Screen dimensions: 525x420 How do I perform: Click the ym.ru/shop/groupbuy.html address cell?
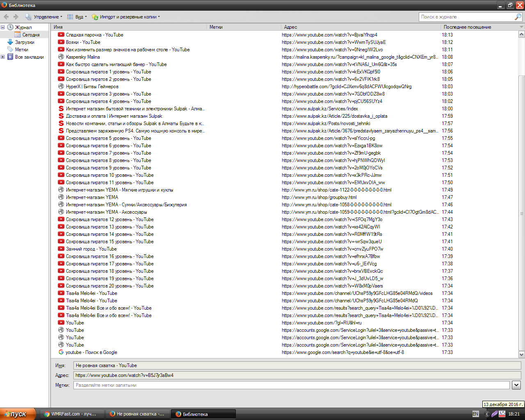[319, 197]
